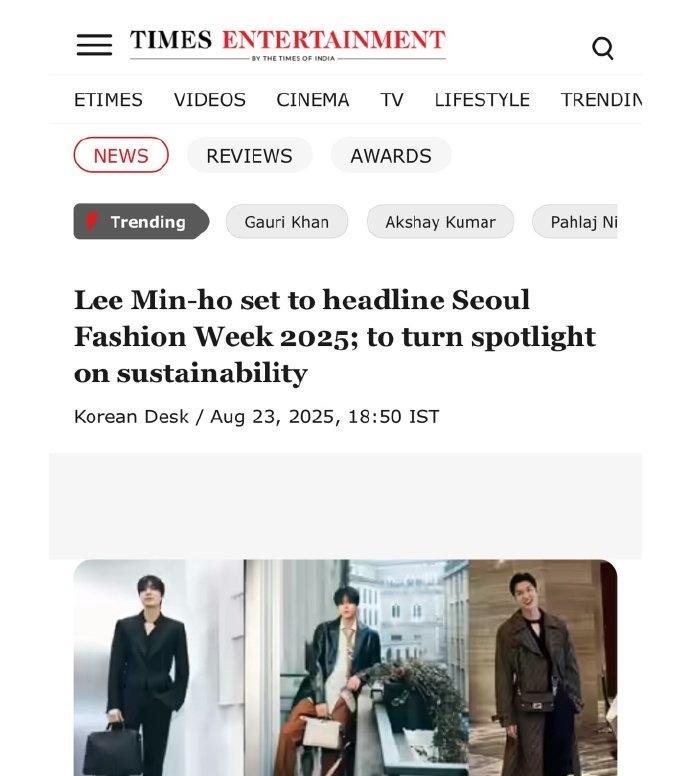Image resolution: width=690 pixels, height=776 pixels.
Task: Open the article photo collage image
Action: click(x=345, y=668)
